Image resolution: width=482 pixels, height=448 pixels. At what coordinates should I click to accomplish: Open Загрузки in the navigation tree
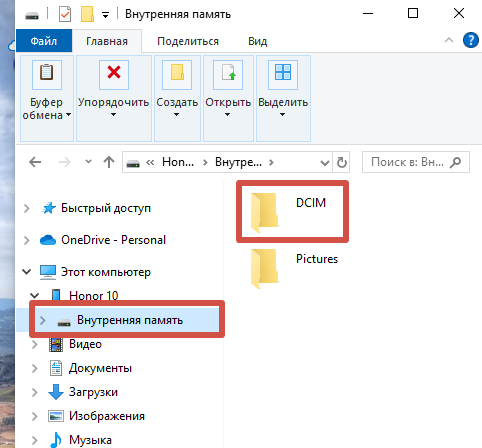click(93, 392)
